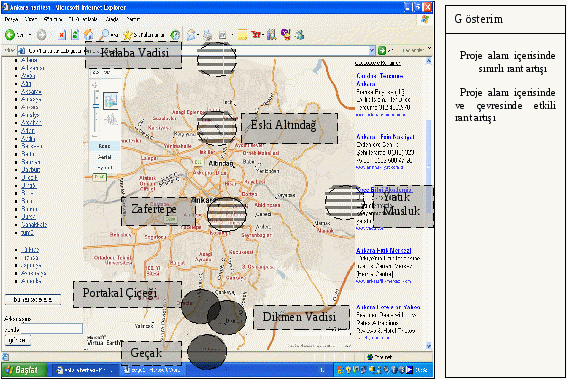Click the binoculars toolbar icon
Screen dimensions: 567x379
coord(272,35)
